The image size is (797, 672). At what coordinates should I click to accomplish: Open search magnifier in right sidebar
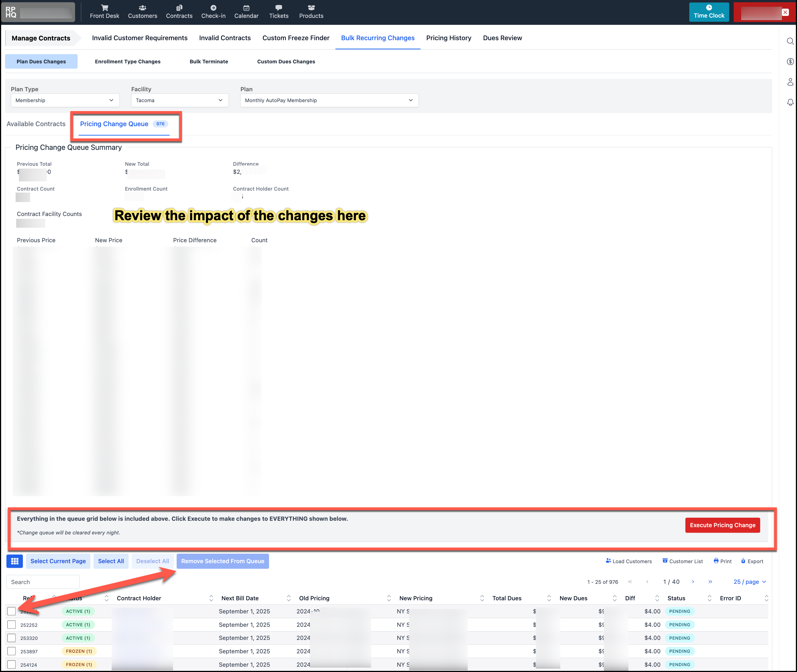click(x=790, y=41)
